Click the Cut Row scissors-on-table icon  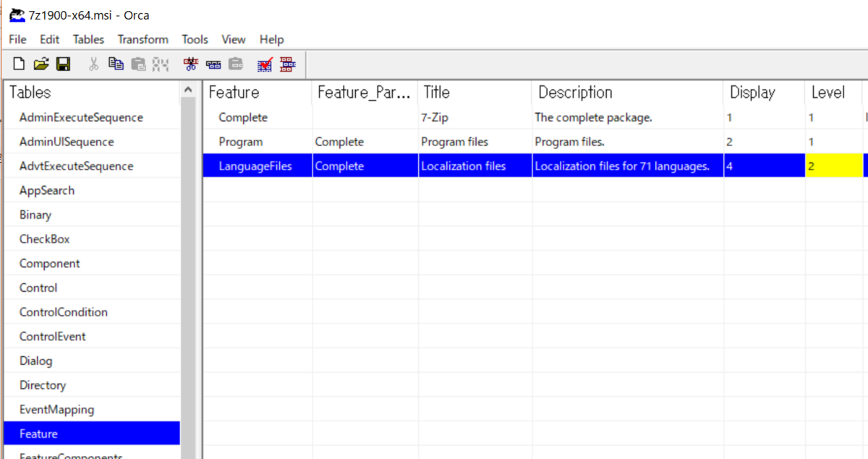[191, 64]
